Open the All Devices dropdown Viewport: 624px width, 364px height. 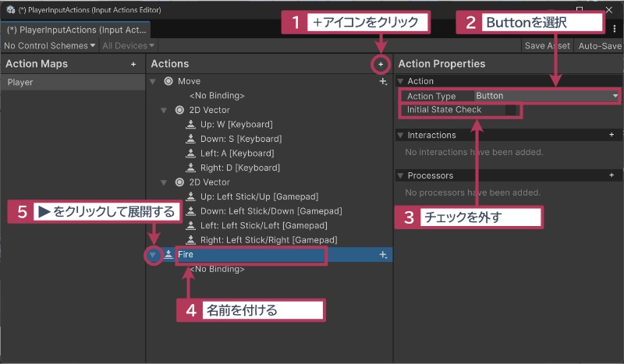[x=125, y=46]
